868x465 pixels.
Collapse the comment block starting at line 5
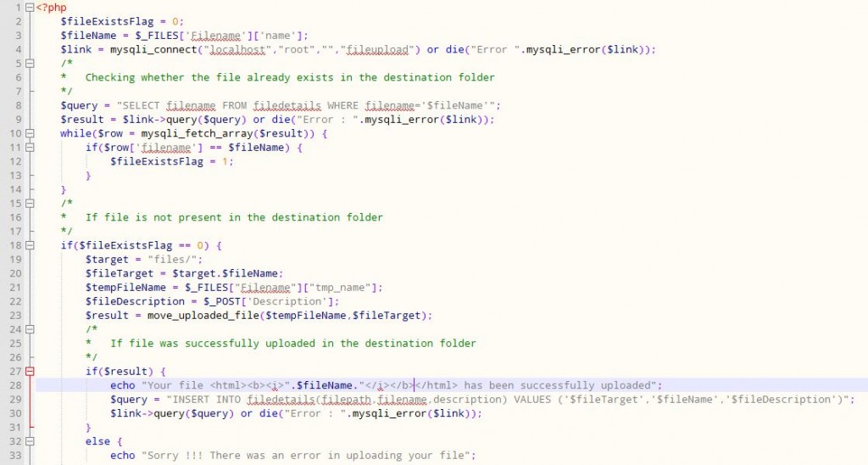(29, 64)
